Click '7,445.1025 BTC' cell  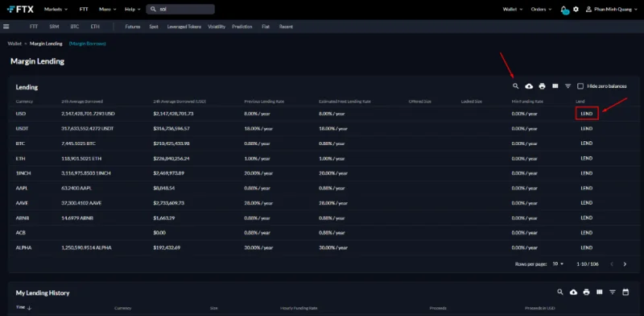pos(78,143)
